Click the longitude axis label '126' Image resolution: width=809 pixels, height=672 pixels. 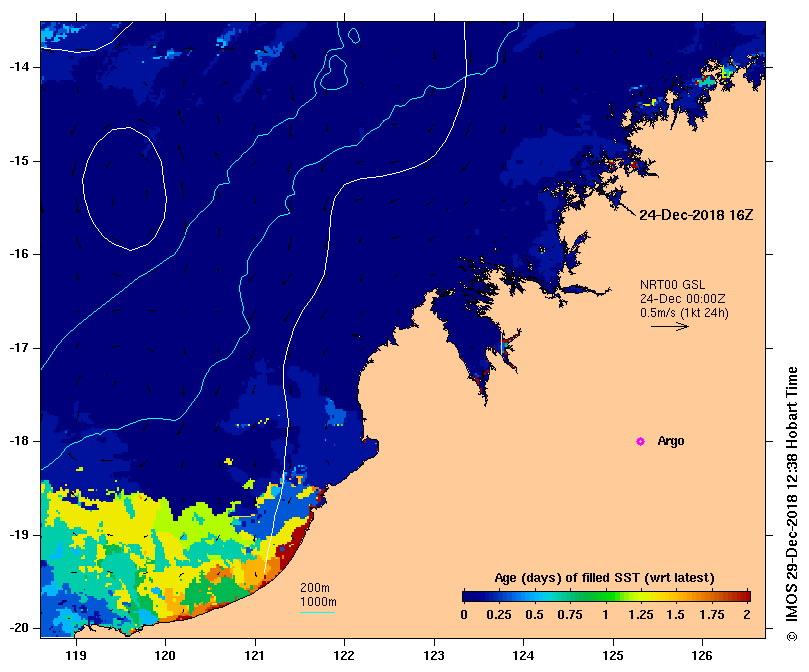coord(702,655)
